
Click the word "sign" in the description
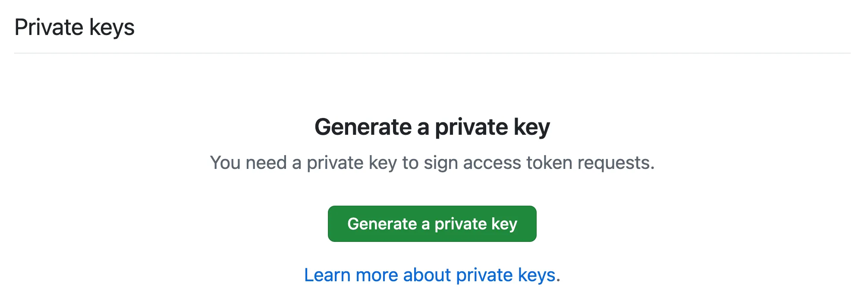click(x=440, y=163)
